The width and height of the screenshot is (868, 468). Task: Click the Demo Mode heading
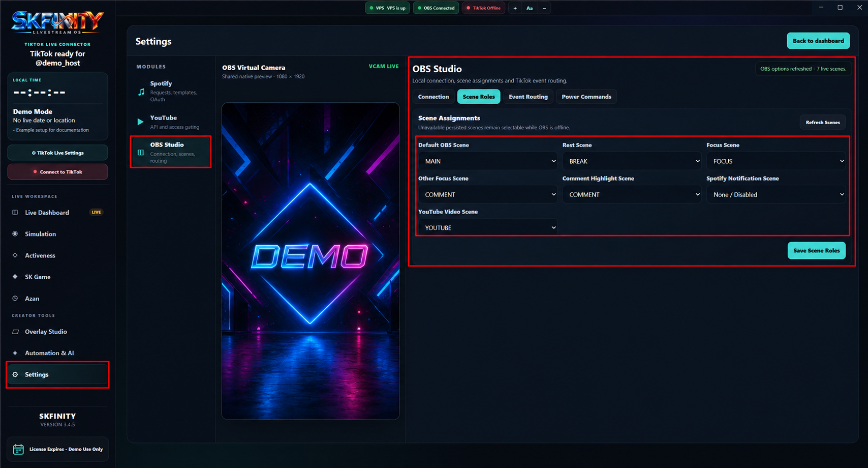pyautogui.click(x=33, y=111)
